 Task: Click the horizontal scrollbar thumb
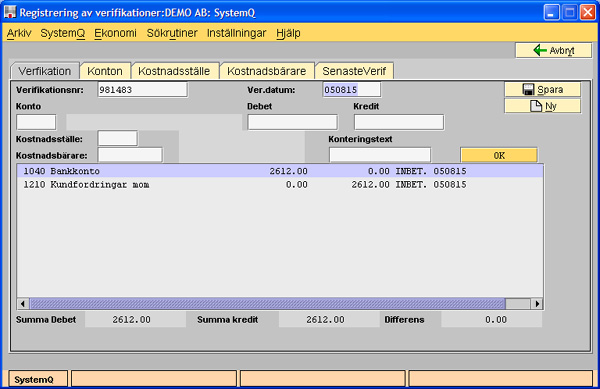point(267,304)
